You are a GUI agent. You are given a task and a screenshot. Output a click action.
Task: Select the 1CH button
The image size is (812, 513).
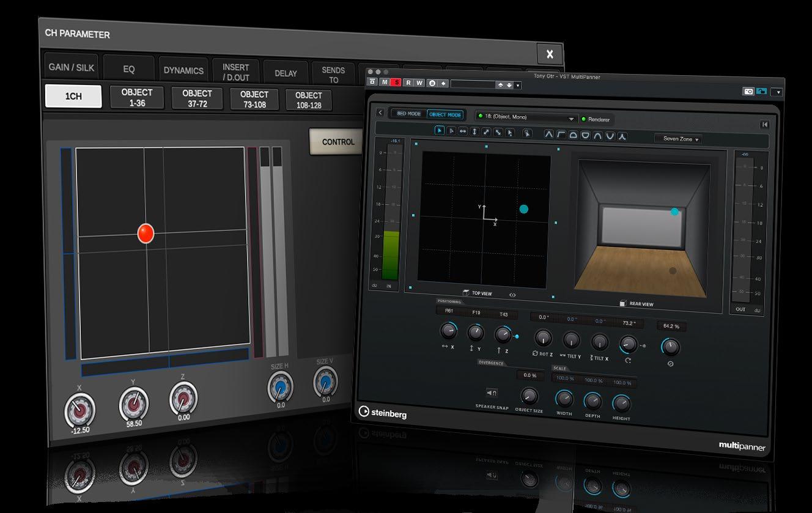coord(73,97)
